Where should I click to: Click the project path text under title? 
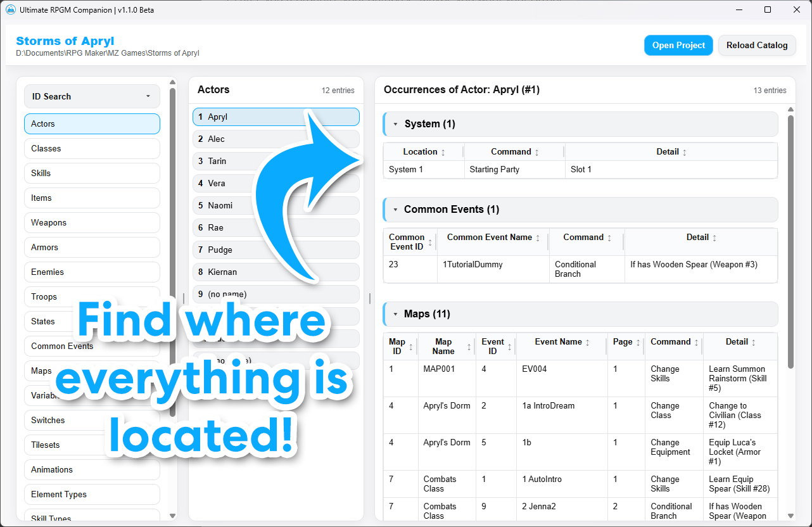point(108,54)
